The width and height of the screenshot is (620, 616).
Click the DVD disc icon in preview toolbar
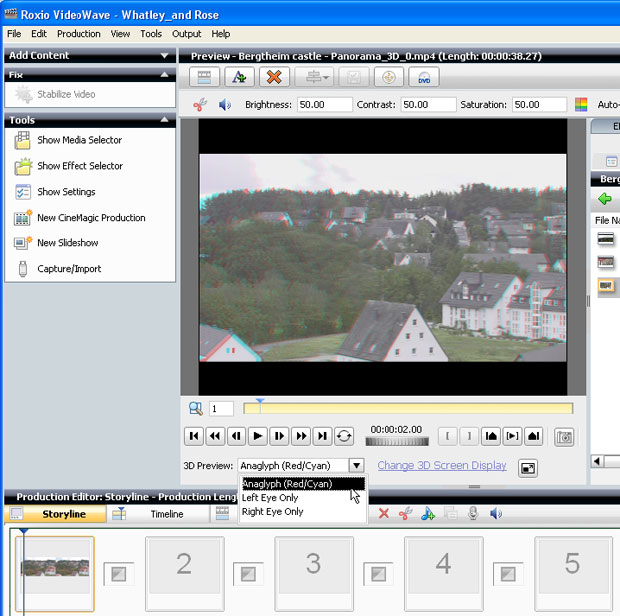coord(424,77)
